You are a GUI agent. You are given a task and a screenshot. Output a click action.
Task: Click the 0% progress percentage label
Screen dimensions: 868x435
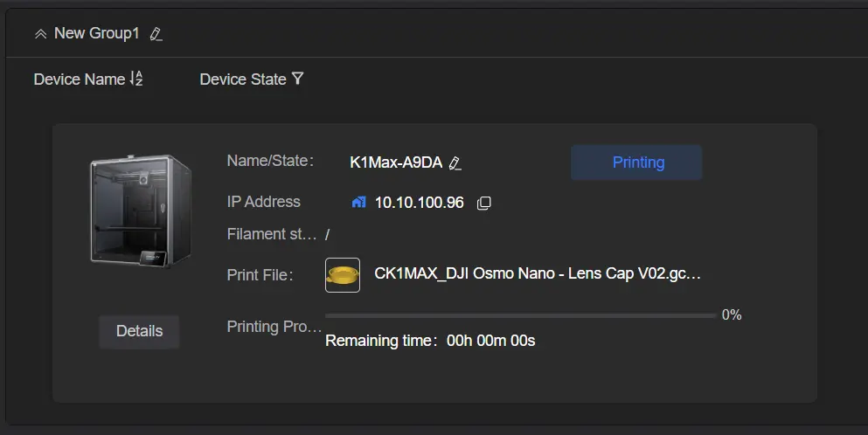tap(731, 315)
